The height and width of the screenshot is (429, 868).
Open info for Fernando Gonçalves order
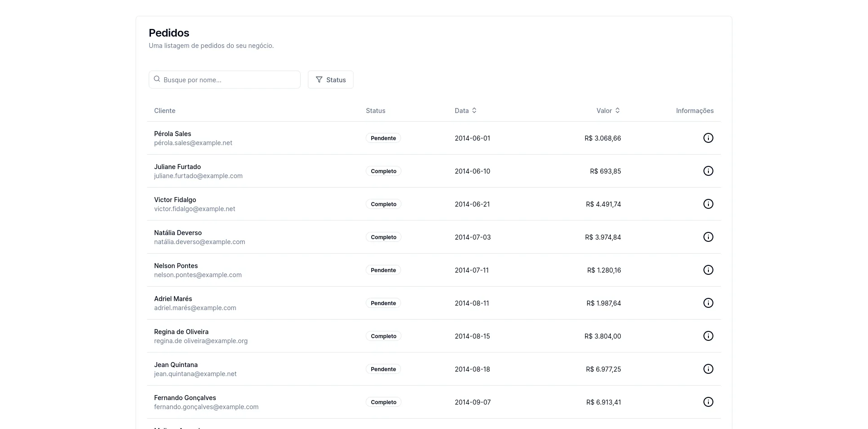(x=708, y=402)
